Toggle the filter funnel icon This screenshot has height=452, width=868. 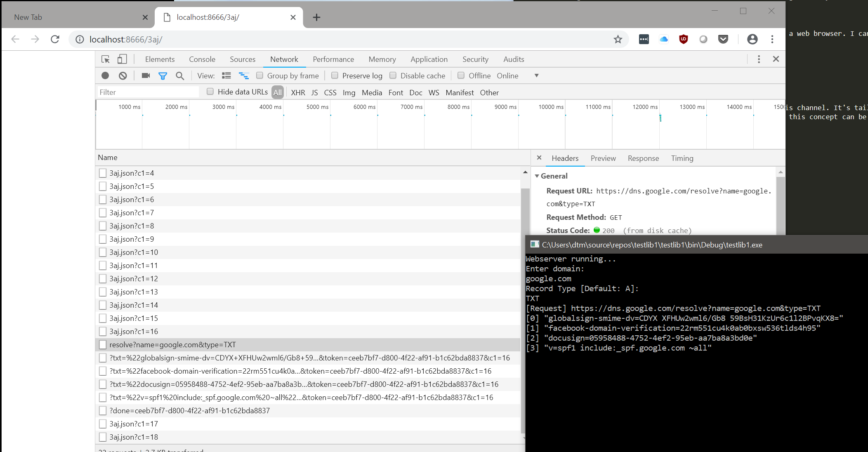pos(163,76)
